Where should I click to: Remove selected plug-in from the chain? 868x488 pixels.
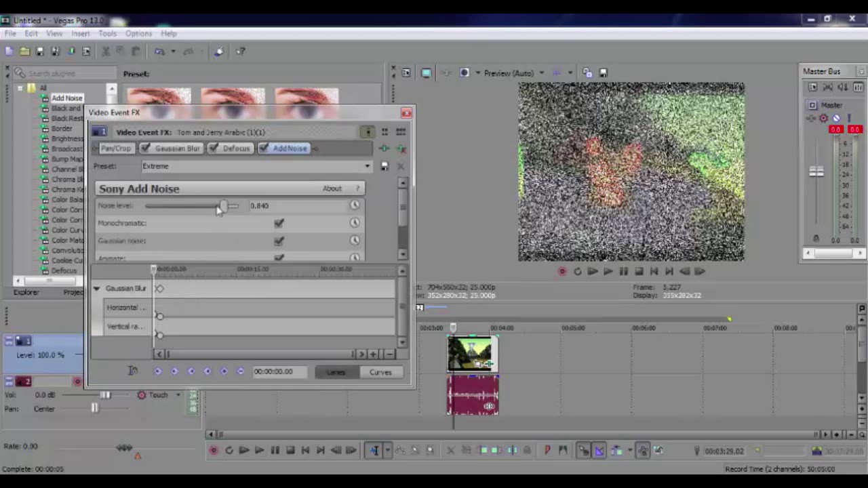coord(401,148)
